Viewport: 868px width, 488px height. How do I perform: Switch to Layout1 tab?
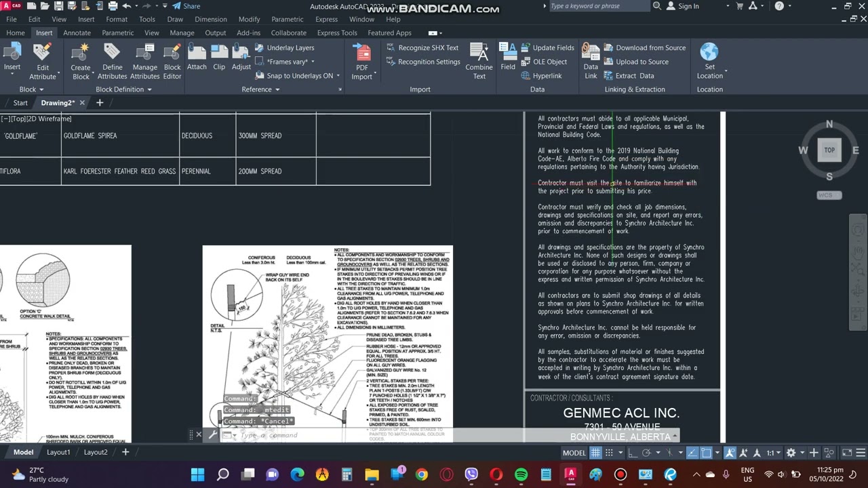tap(58, 452)
